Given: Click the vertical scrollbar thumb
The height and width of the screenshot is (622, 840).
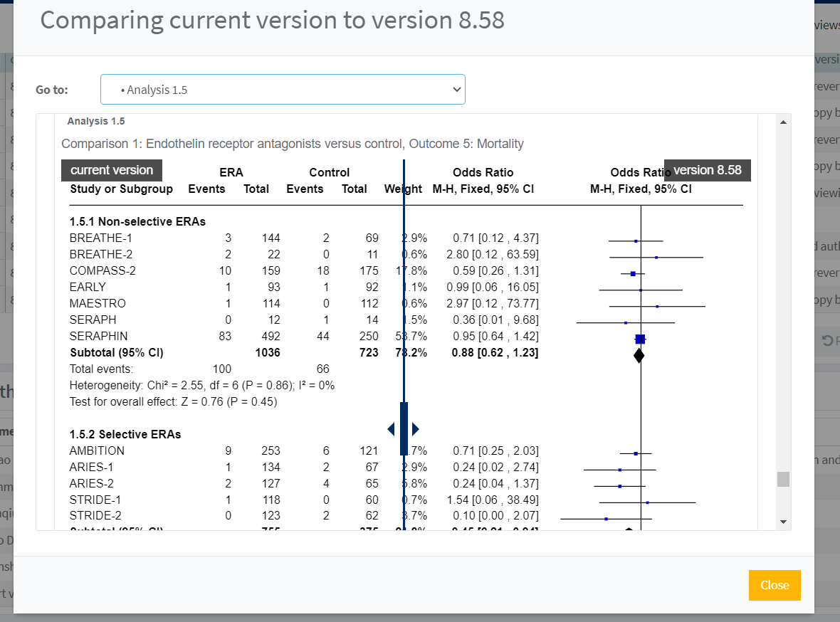Looking at the screenshot, I should 783,479.
